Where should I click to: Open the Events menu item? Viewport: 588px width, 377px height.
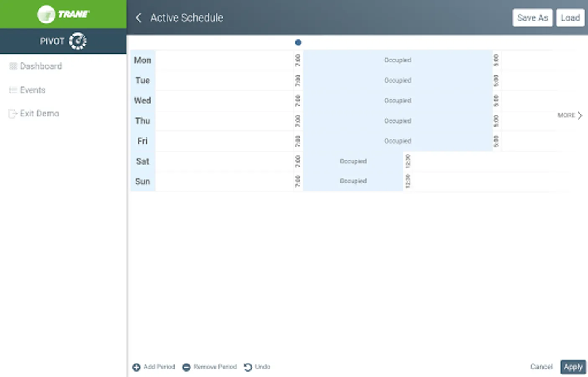coord(33,90)
